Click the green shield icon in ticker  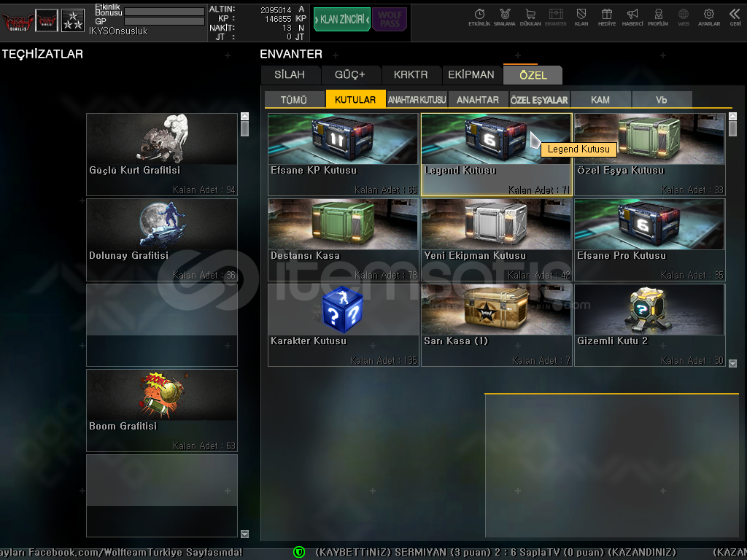click(x=299, y=553)
